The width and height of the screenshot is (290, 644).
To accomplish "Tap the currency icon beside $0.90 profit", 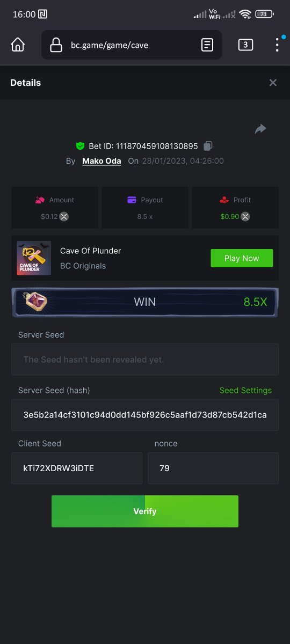I will tap(245, 217).
